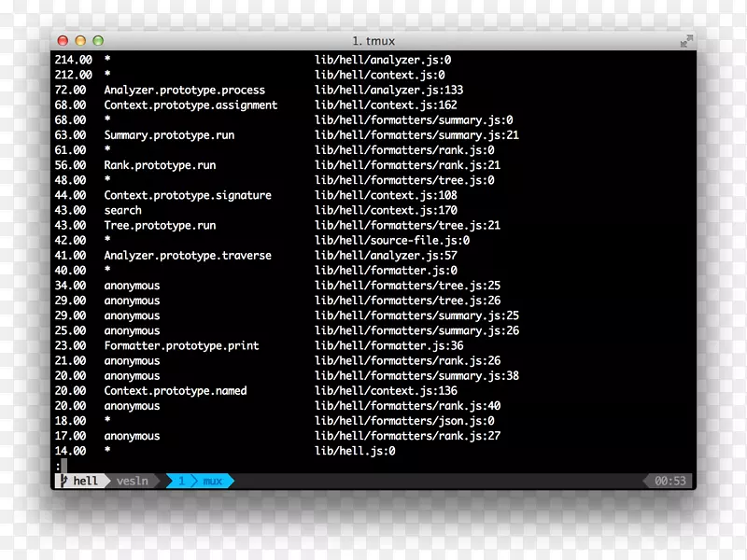Viewport: 747px width, 560px height.
Task: Select the value 14.00
Action: click(70, 451)
